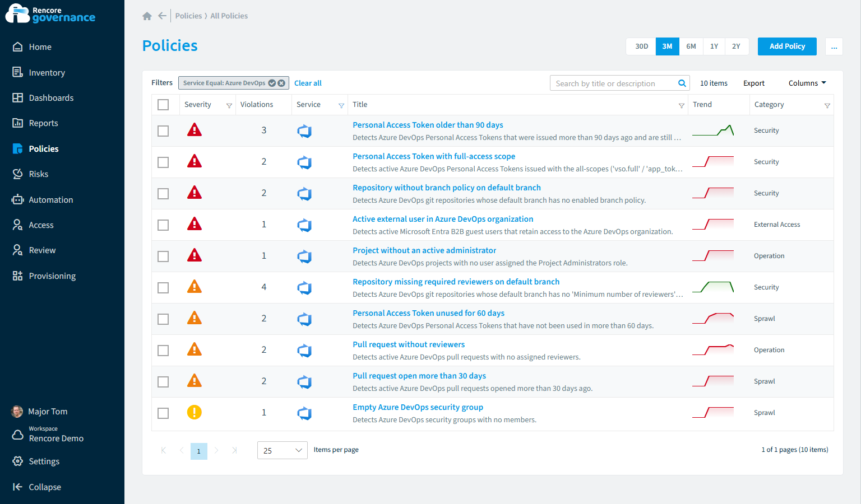861x504 pixels.
Task: Check Active external user in Azure DevOps row
Action: point(163,225)
